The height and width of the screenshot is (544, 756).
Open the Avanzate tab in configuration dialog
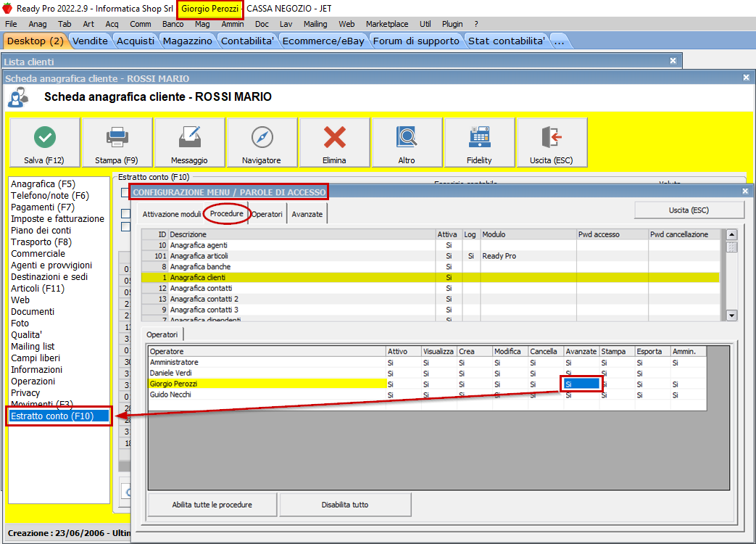coord(307,214)
